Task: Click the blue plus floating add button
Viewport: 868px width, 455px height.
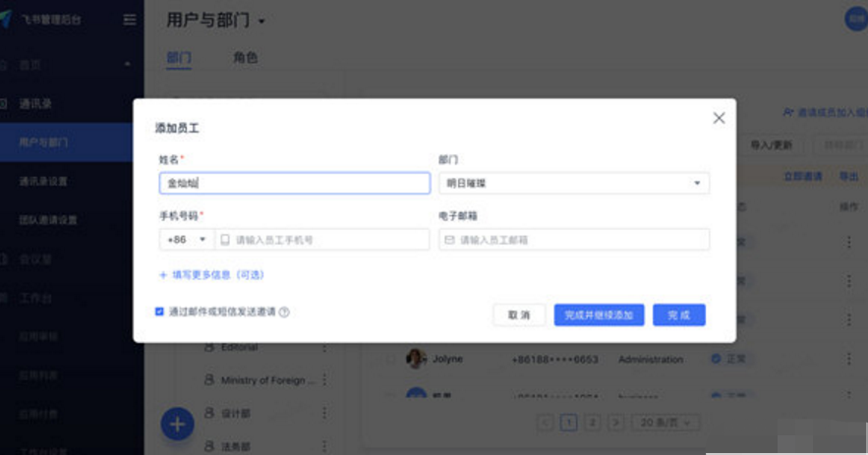Action: click(x=177, y=424)
